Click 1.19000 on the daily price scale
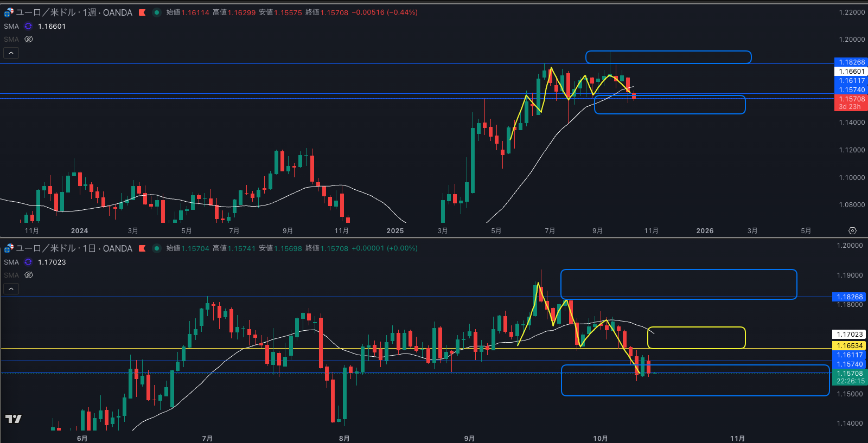868x443 pixels. [850, 275]
